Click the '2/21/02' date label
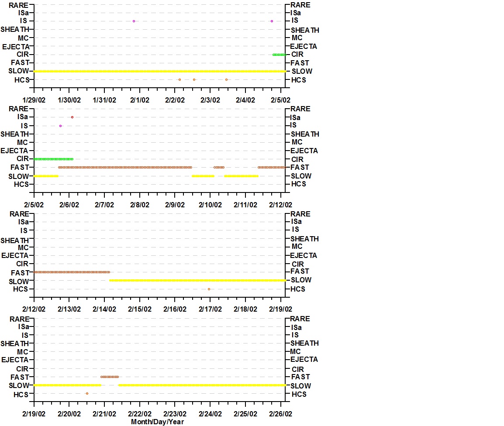 pyautogui.click(x=104, y=414)
